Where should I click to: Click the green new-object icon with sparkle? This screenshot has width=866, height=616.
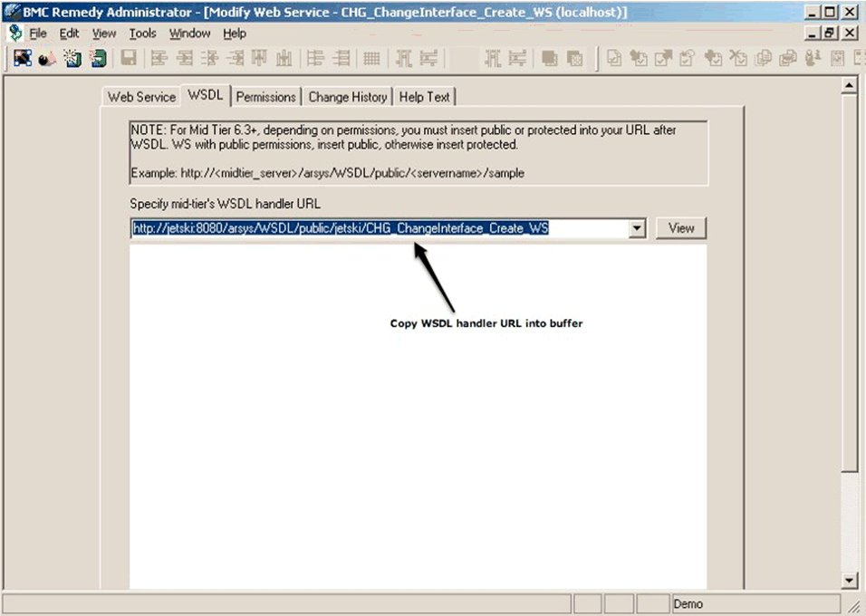click(72, 58)
